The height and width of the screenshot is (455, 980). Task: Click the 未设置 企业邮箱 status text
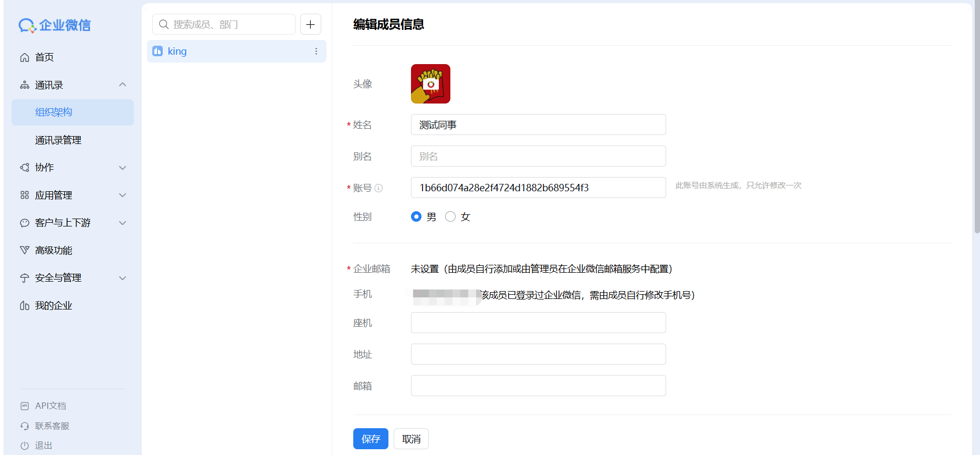[x=541, y=269]
